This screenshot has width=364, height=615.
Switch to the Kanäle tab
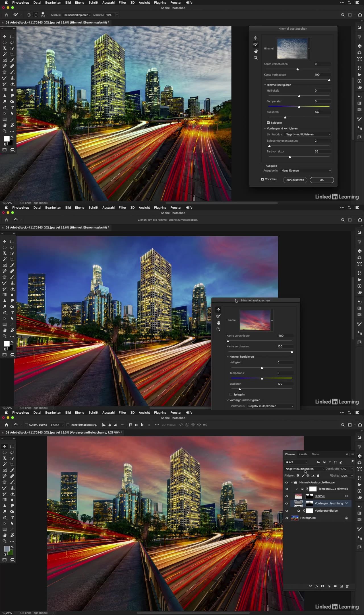tap(303, 454)
